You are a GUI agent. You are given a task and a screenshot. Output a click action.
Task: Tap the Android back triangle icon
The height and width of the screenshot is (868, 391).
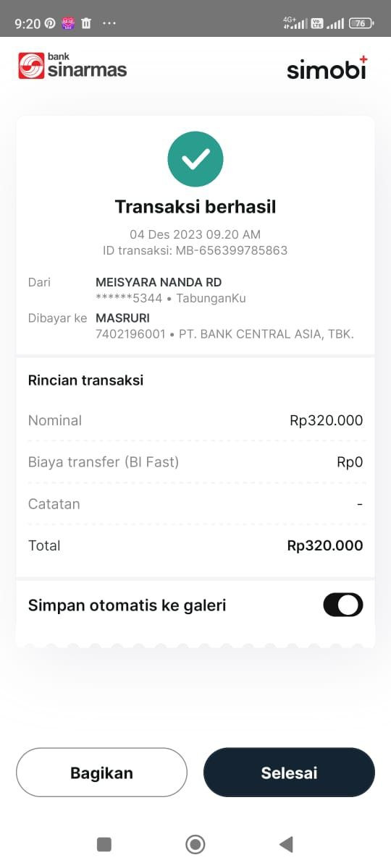pyautogui.click(x=286, y=844)
